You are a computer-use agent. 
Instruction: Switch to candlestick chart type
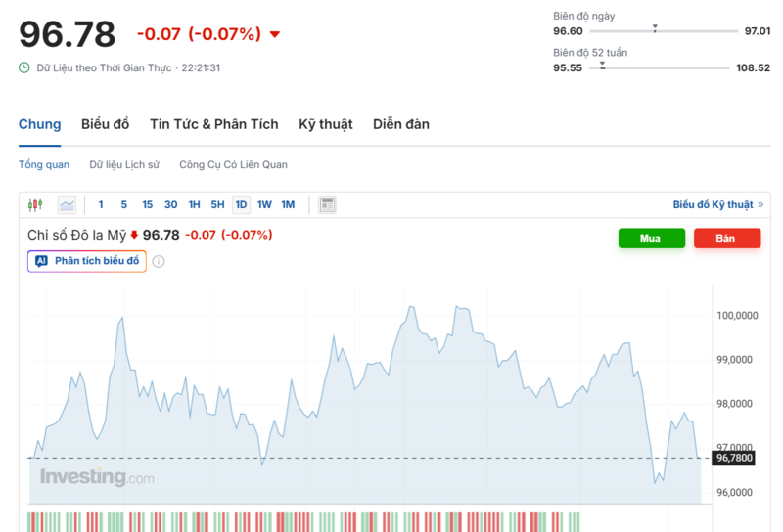point(36,204)
